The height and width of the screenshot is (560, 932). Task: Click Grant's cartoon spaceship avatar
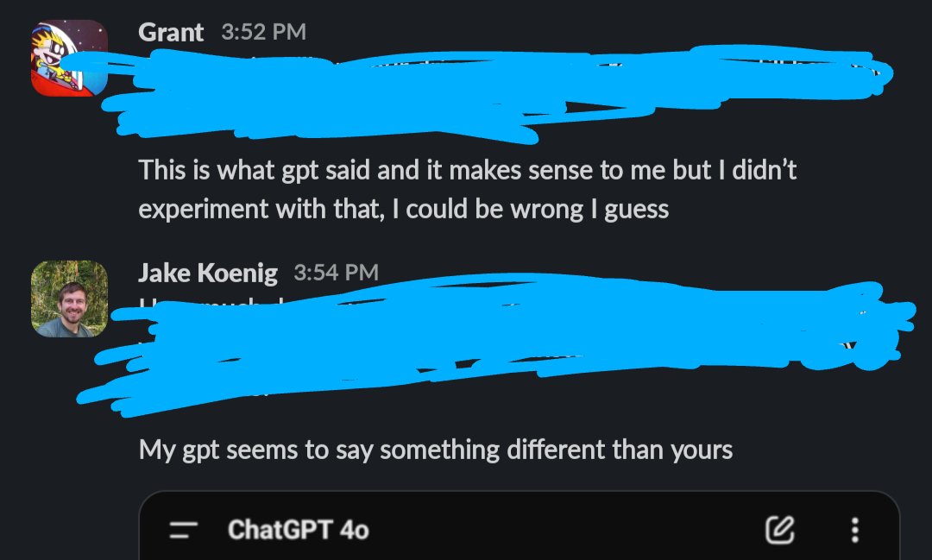(70, 59)
